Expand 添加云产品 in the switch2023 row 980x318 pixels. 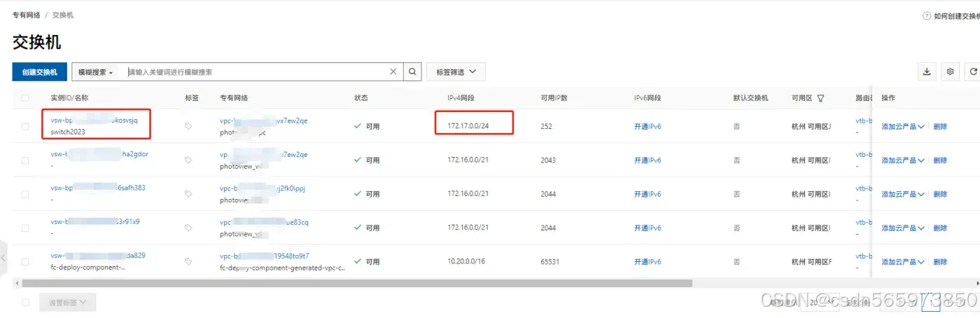(x=903, y=127)
